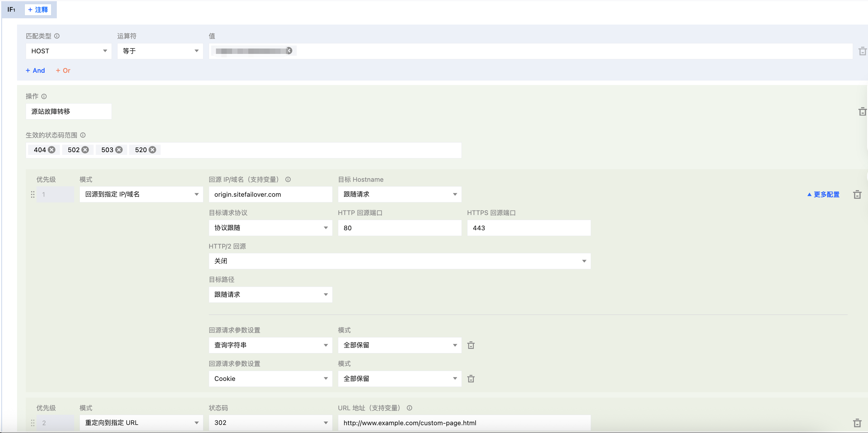The height and width of the screenshot is (433, 868).
Task: Open the 重定向到指定 URL mode dropdown
Action: pyautogui.click(x=141, y=423)
